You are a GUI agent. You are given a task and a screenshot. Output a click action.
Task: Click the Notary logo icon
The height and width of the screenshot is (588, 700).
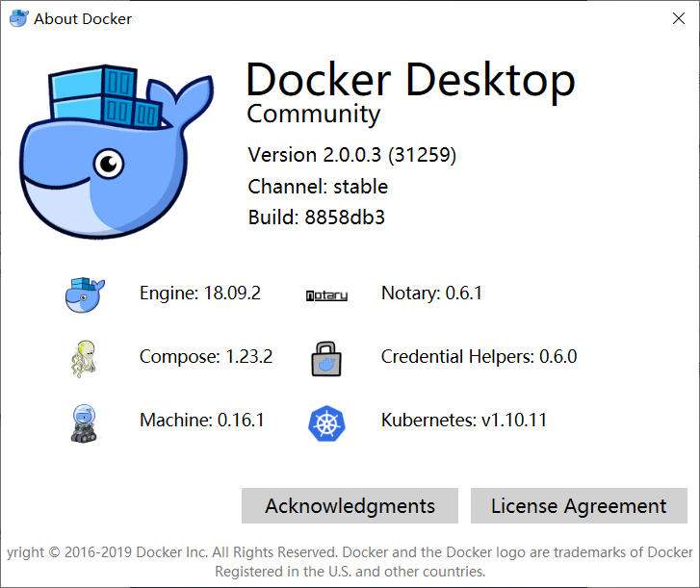click(326, 295)
